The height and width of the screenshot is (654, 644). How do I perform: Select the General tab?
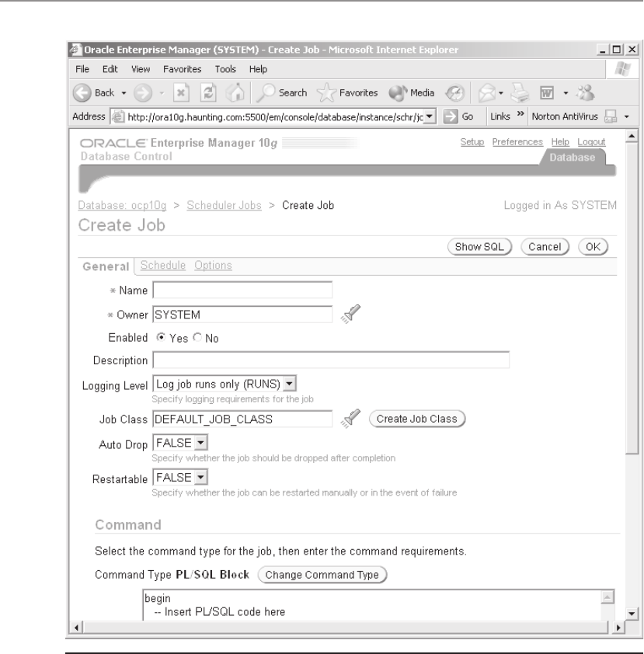[x=106, y=266]
